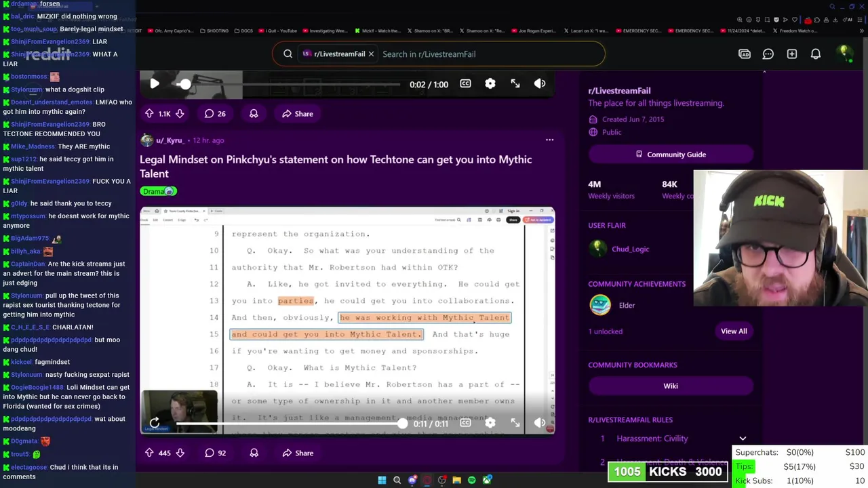Give an award to the top post
This screenshot has height=488, width=868.
tap(254, 114)
